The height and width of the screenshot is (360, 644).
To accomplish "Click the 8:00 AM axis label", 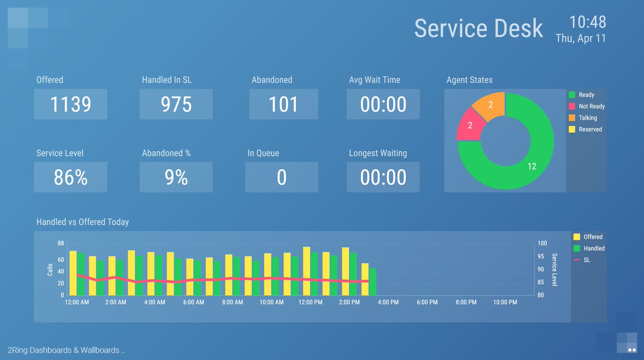I will pos(232,303).
